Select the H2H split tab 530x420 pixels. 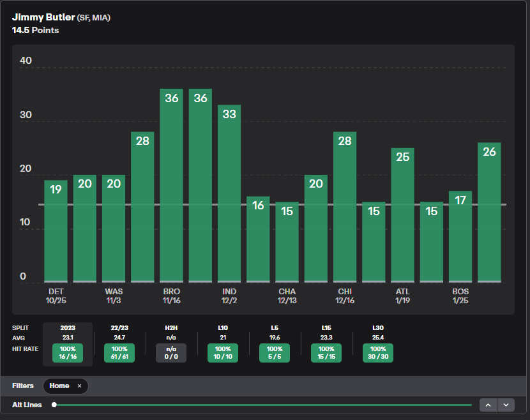(171, 344)
